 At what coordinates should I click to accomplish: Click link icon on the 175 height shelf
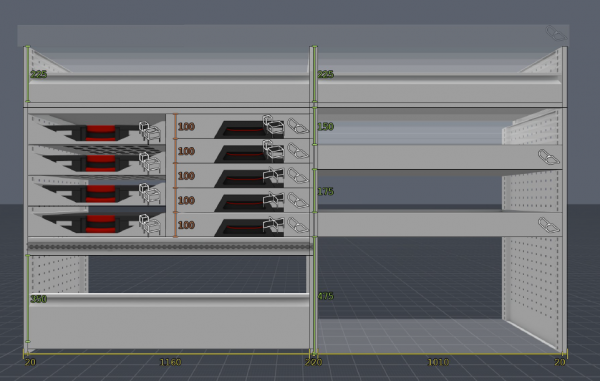(549, 225)
